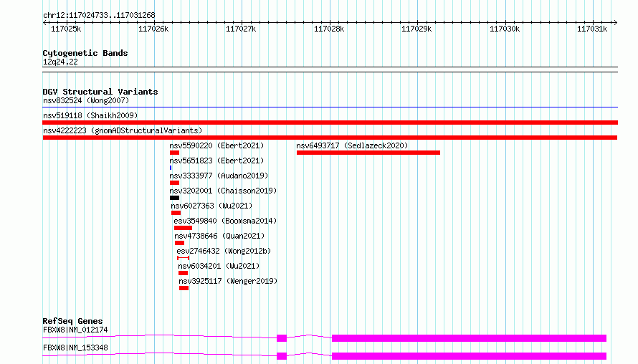The height and width of the screenshot is (364, 638).
Task: Click the 117027k ruler tick label
Action: [x=241, y=29]
